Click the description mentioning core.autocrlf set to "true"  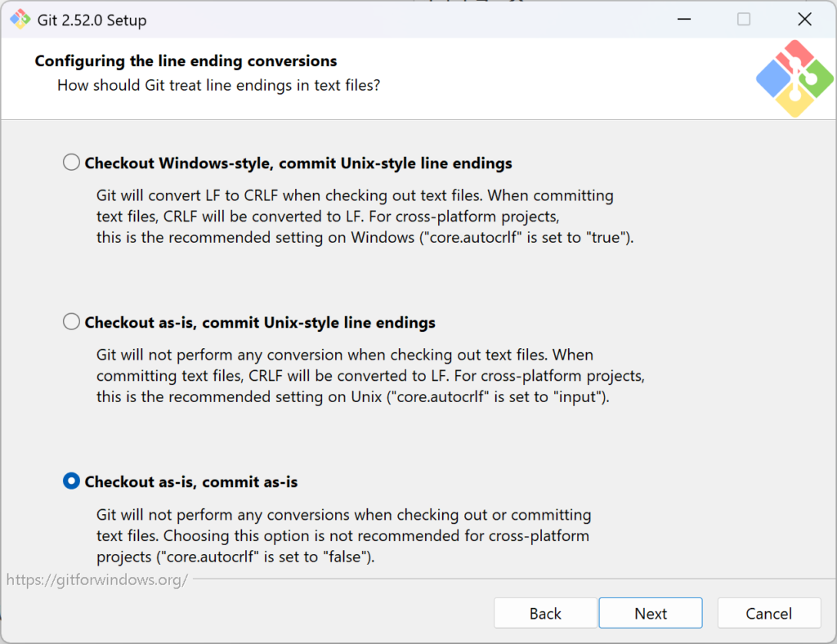click(365, 217)
